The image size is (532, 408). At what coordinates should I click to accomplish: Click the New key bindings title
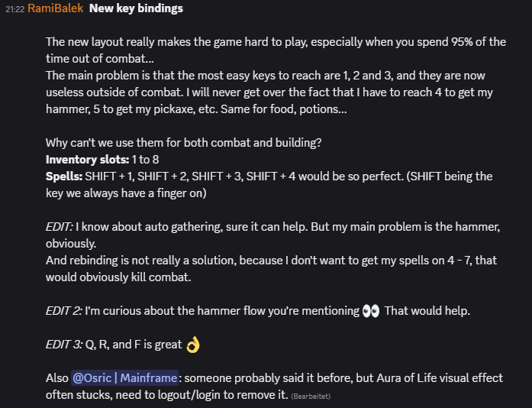point(136,9)
